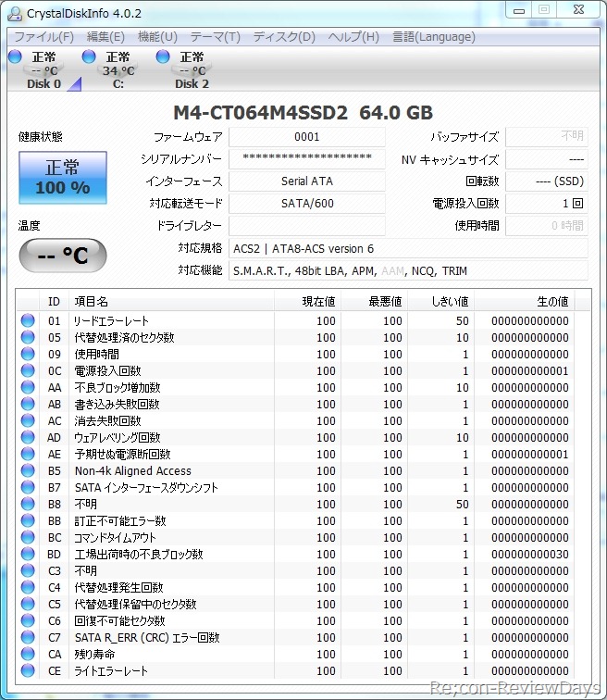The image size is (607, 700).
Task: Click the rotation field showing ---- (SSD)
Action: (546, 181)
